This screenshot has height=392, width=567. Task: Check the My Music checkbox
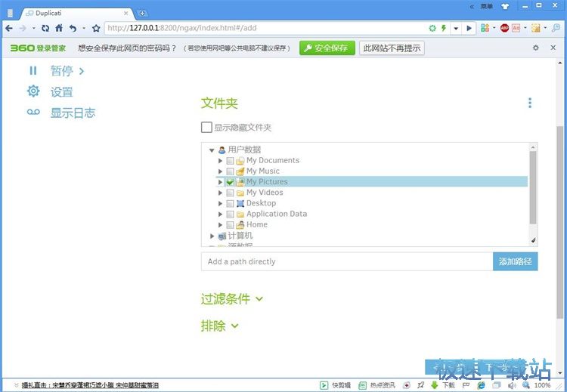pyautogui.click(x=230, y=171)
